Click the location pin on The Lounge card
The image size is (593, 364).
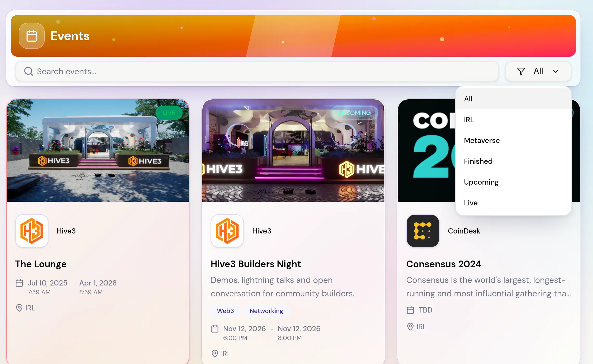(19, 308)
